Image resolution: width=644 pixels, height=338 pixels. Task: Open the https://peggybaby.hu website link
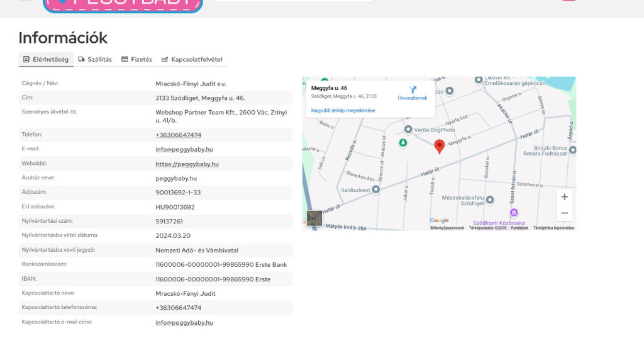[187, 164]
